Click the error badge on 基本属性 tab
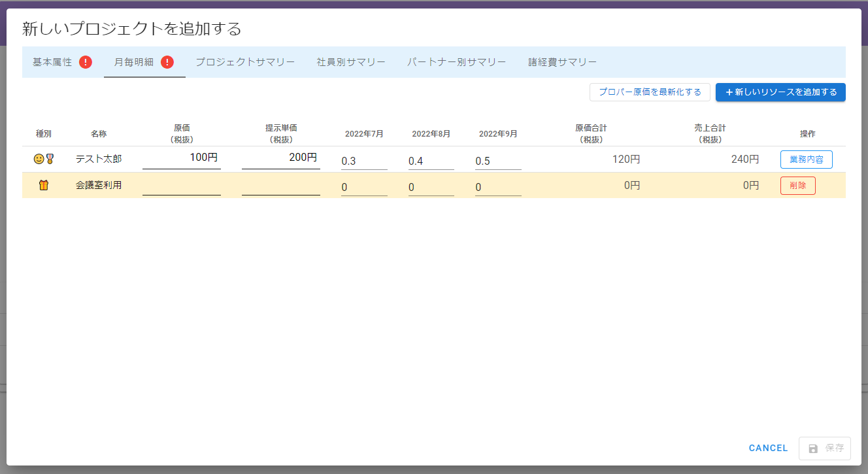Image resolution: width=868 pixels, height=474 pixels. pyautogui.click(x=86, y=62)
